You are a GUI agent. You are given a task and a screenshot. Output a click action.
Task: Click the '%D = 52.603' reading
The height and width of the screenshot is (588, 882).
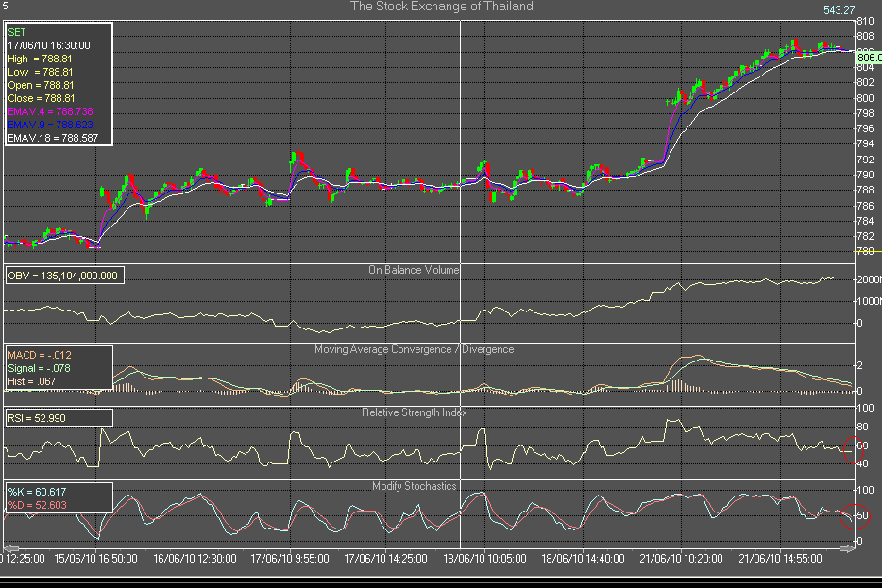click(x=37, y=505)
